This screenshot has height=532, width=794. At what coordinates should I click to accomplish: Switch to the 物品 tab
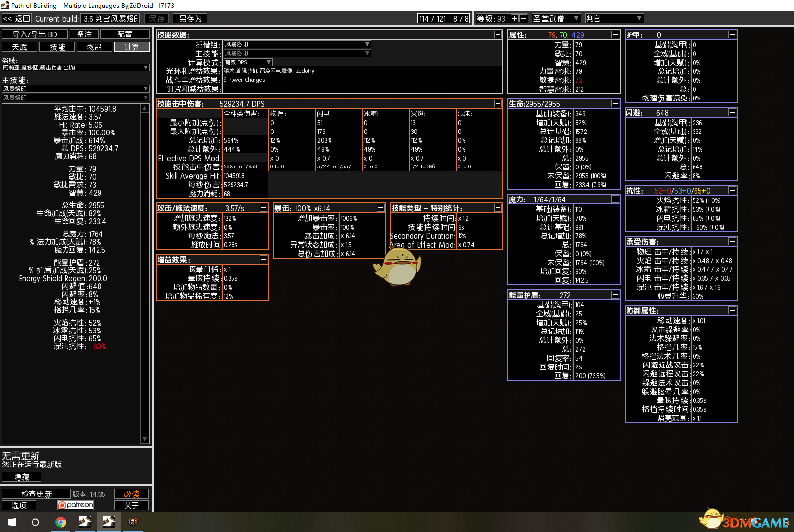tap(94, 47)
